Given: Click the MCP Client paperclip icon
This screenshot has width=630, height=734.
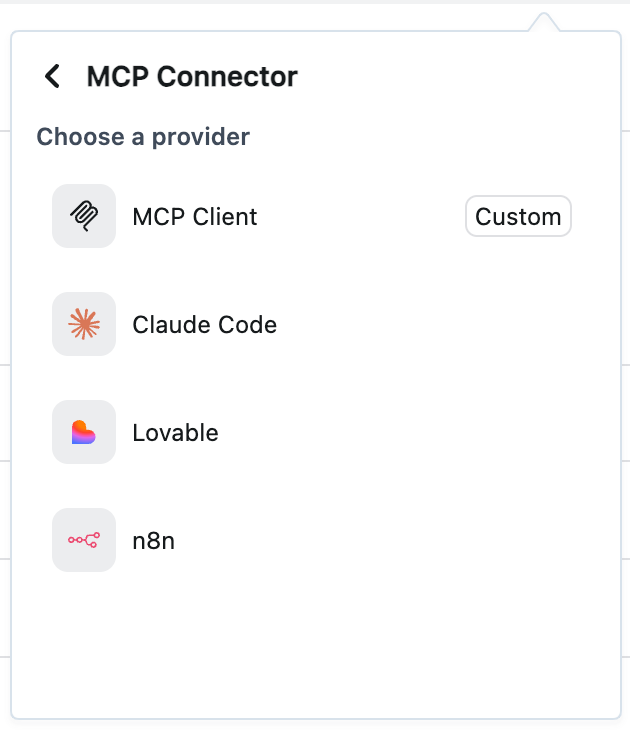Looking at the screenshot, I should (84, 216).
